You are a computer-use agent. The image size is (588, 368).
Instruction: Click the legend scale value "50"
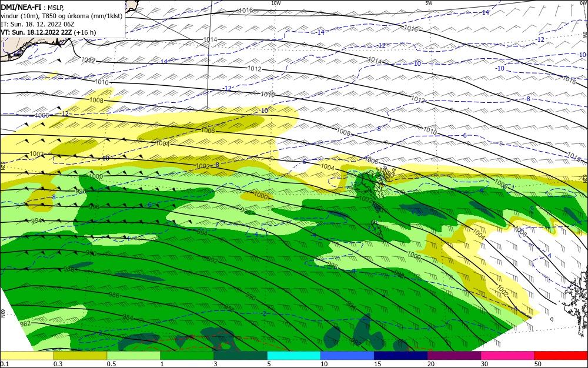pyautogui.click(x=538, y=364)
